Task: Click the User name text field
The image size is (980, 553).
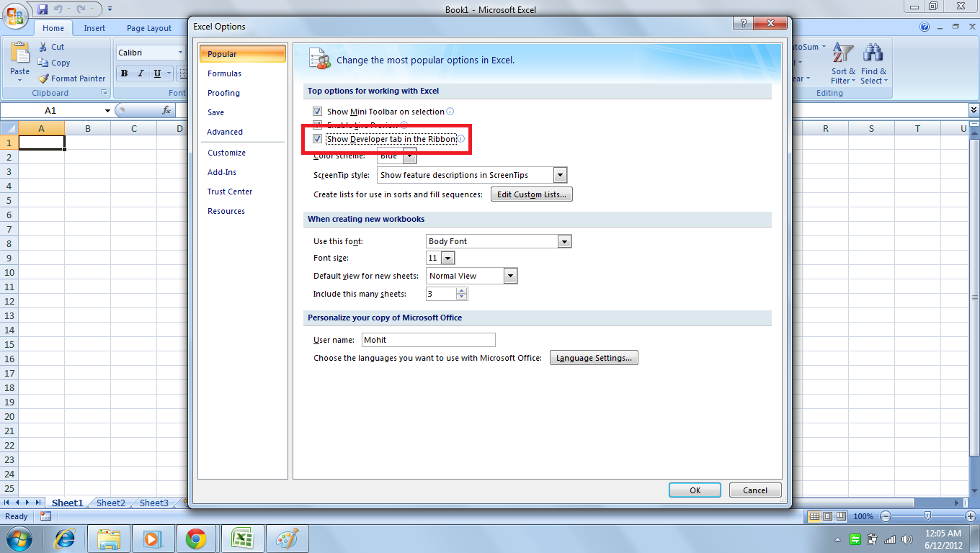Action: (x=429, y=340)
